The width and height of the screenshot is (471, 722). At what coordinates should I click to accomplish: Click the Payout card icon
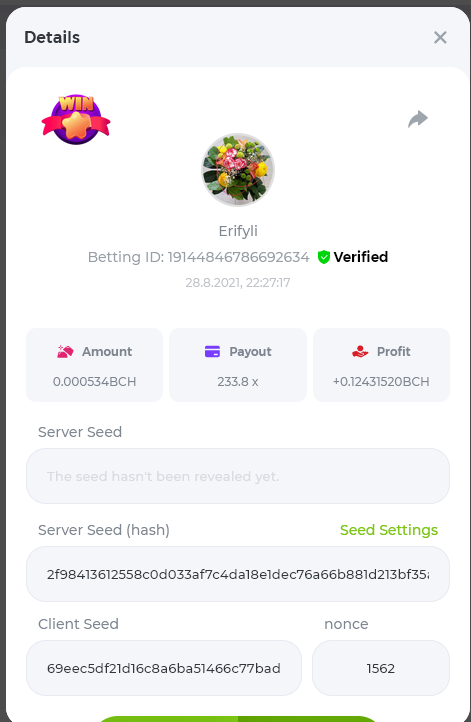[x=212, y=352]
